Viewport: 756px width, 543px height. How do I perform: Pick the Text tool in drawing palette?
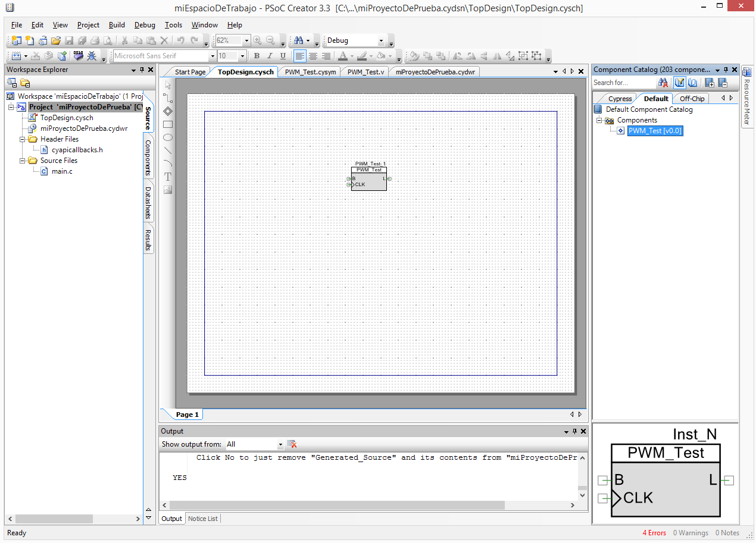[168, 177]
